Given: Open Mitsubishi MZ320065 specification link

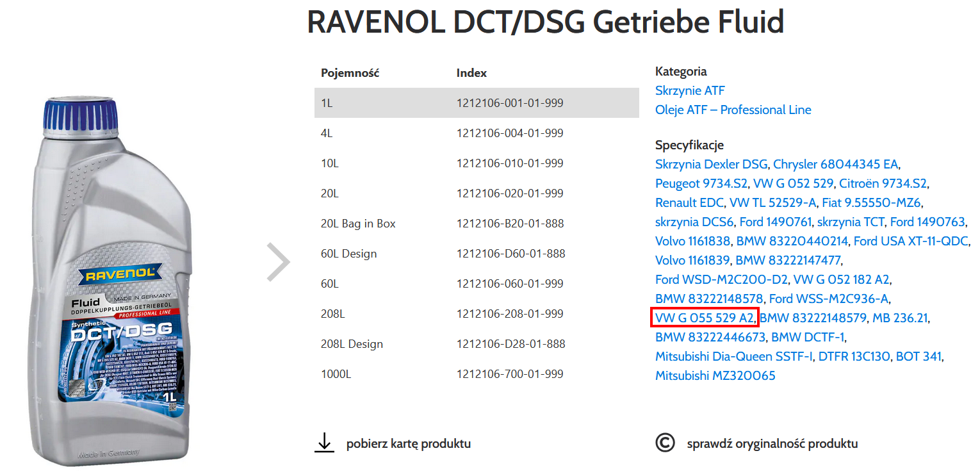Looking at the screenshot, I should click(x=715, y=375).
